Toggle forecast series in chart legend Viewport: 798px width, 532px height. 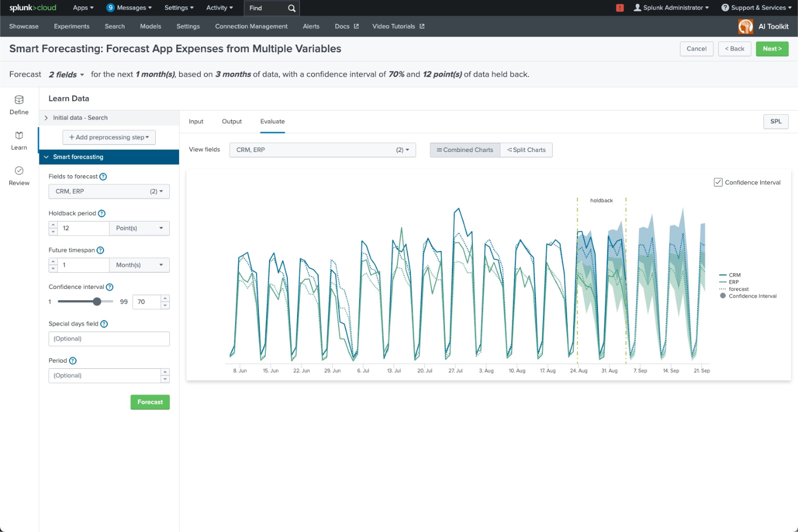[x=734, y=289]
